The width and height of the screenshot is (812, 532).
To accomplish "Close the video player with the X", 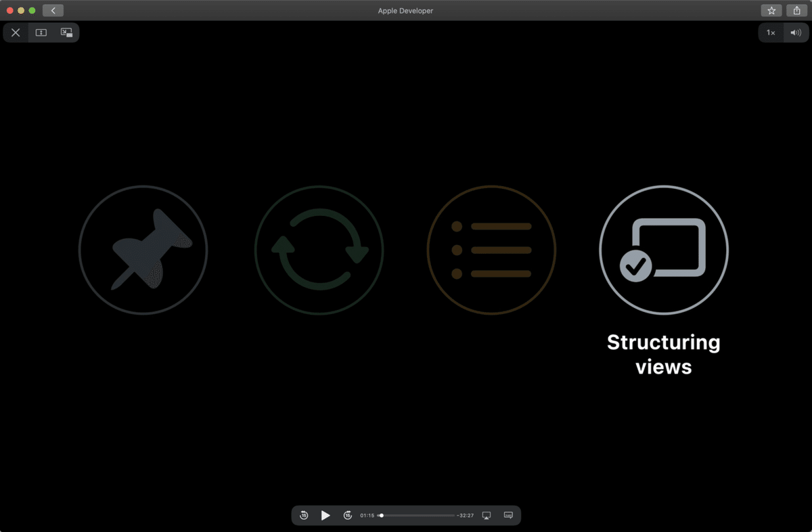I will (x=16, y=32).
